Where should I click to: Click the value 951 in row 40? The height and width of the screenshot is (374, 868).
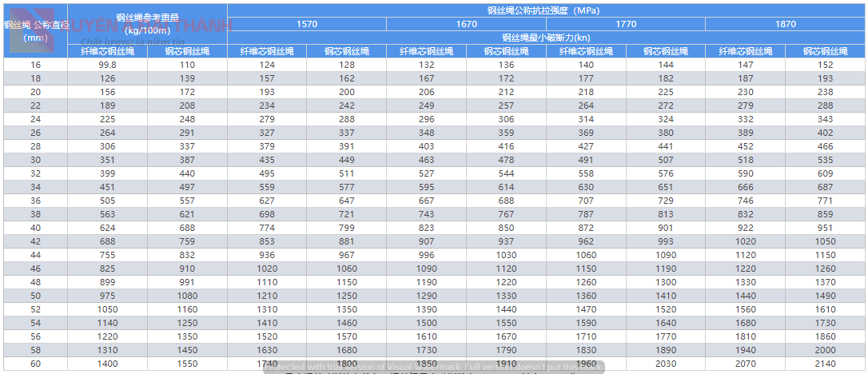coord(825,228)
